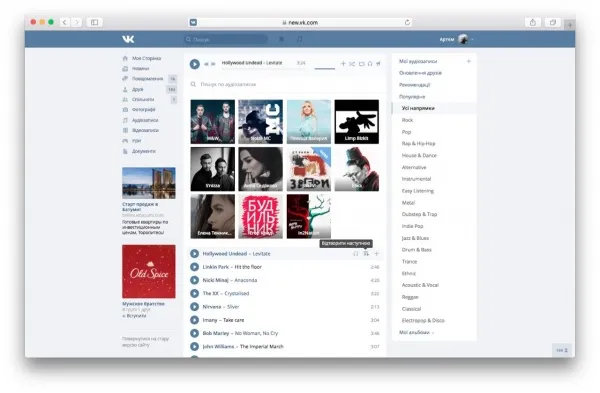Open Друзі in the left menu
Screen dimensions: 600x393
point(138,89)
